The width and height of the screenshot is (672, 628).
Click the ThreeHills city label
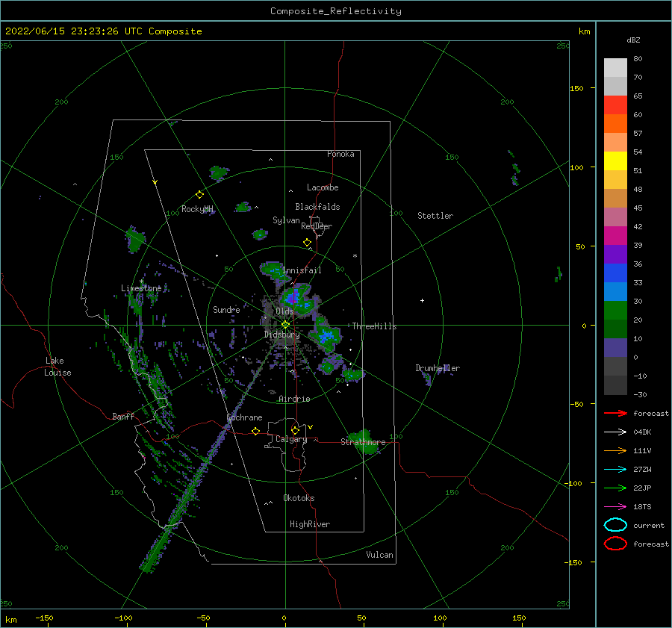pyautogui.click(x=374, y=326)
